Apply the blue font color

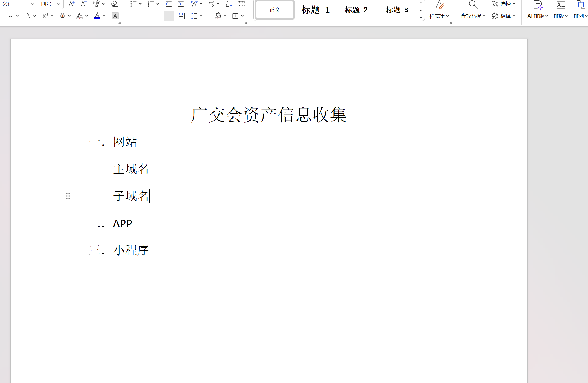point(97,16)
